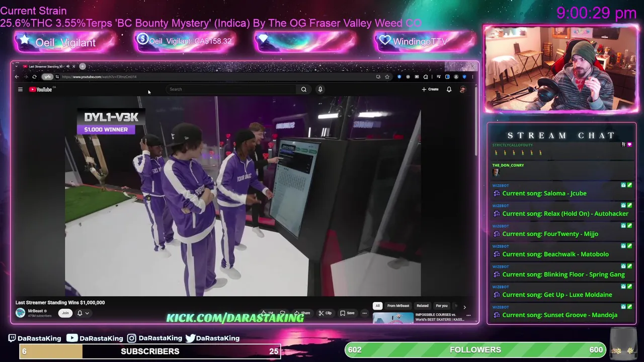Select the For you filter chip
The height and width of the screenshot is (362, 644).
[x=442, y=306]
